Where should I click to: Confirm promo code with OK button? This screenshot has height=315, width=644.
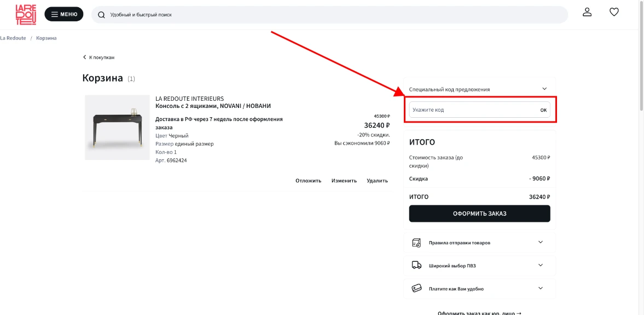[x=543, y=110]
